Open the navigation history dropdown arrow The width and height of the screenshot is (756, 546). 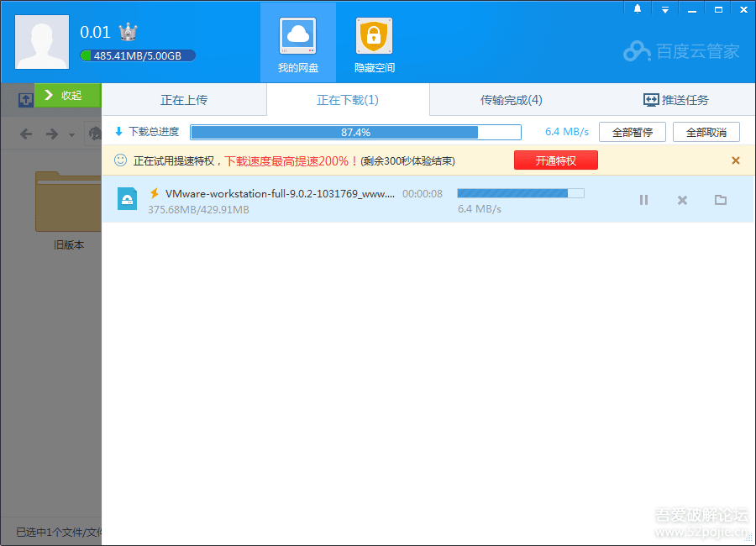point(72,135)
